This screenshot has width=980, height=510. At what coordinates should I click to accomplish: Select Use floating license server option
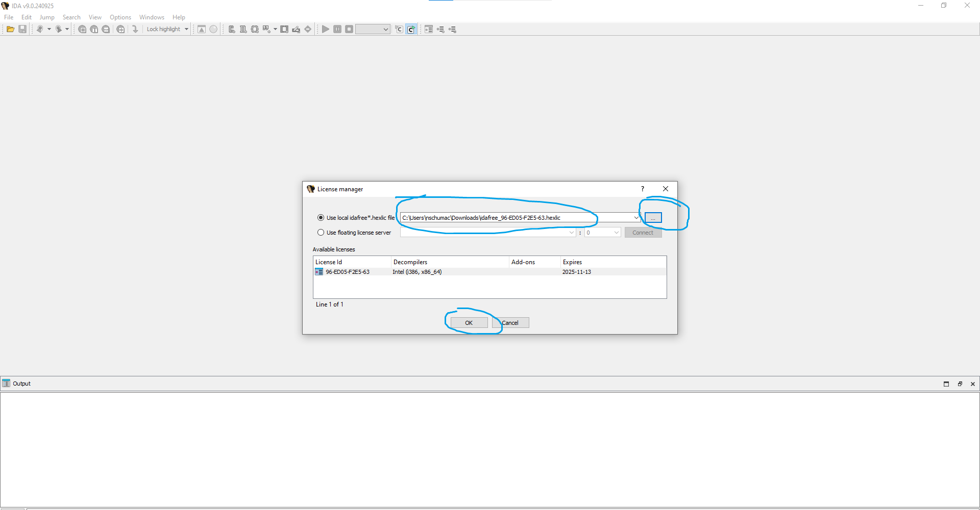click(x=321, y=232)
